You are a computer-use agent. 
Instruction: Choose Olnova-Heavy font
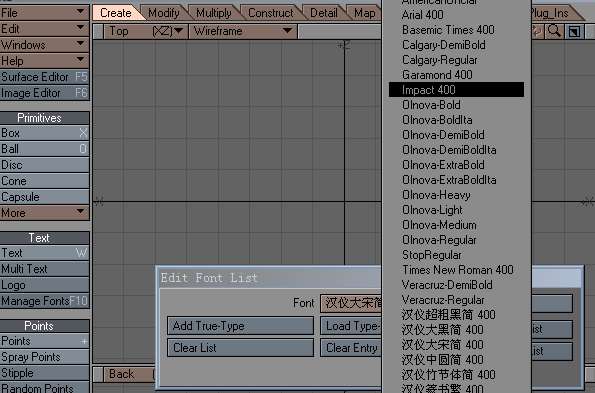456,195
